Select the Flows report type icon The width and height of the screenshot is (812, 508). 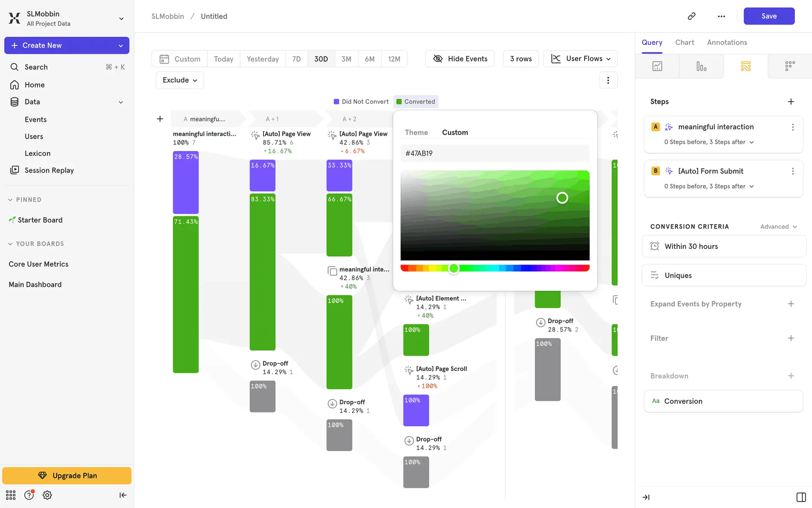746,66
